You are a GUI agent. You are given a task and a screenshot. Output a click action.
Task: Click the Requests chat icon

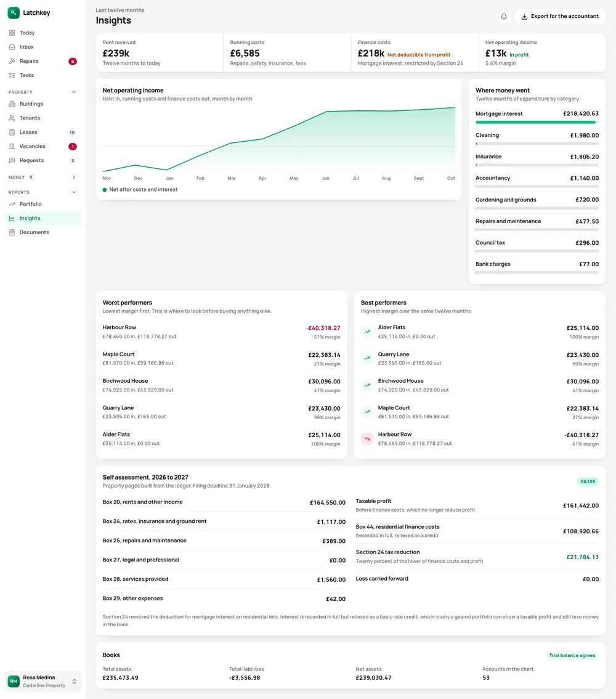12,160
